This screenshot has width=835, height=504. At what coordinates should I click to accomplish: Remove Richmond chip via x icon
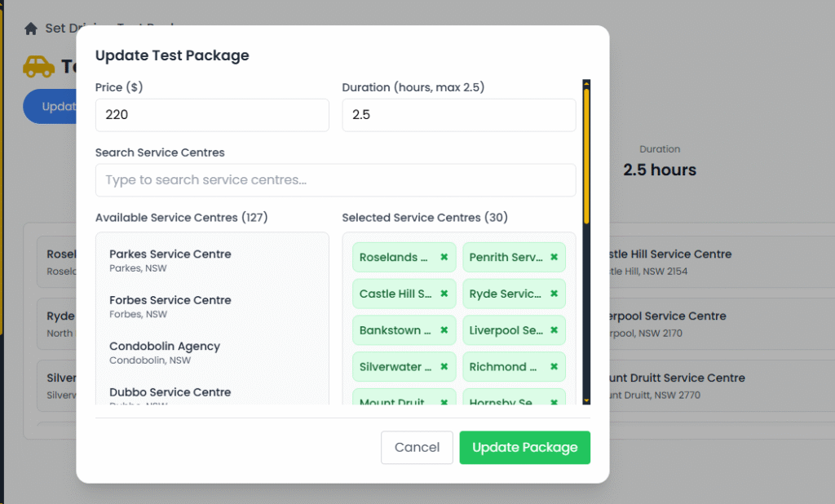(554, 367)
